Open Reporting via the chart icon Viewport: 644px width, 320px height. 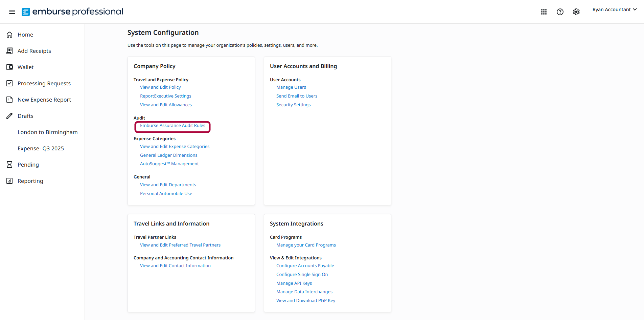(x=9, y=180)
